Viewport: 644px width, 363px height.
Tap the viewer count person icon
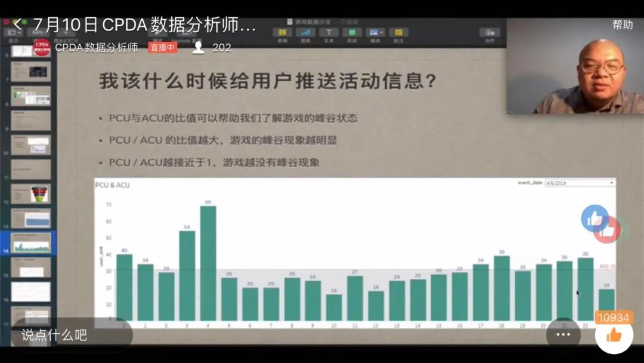[x=199, y=48]
